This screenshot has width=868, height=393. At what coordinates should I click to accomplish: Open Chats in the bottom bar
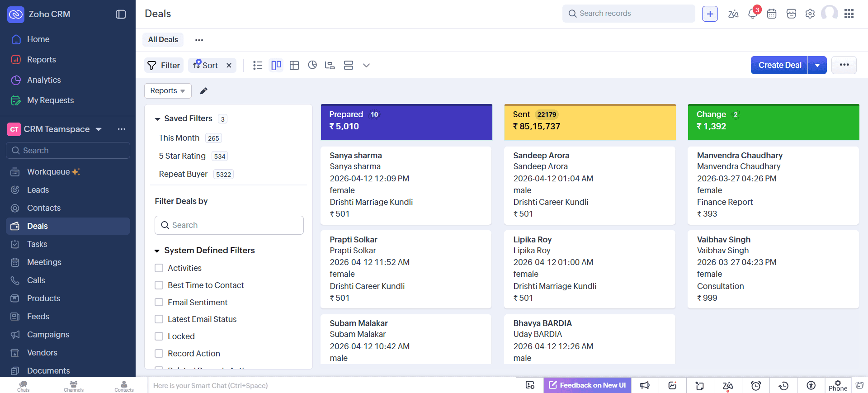pos(24,386)
